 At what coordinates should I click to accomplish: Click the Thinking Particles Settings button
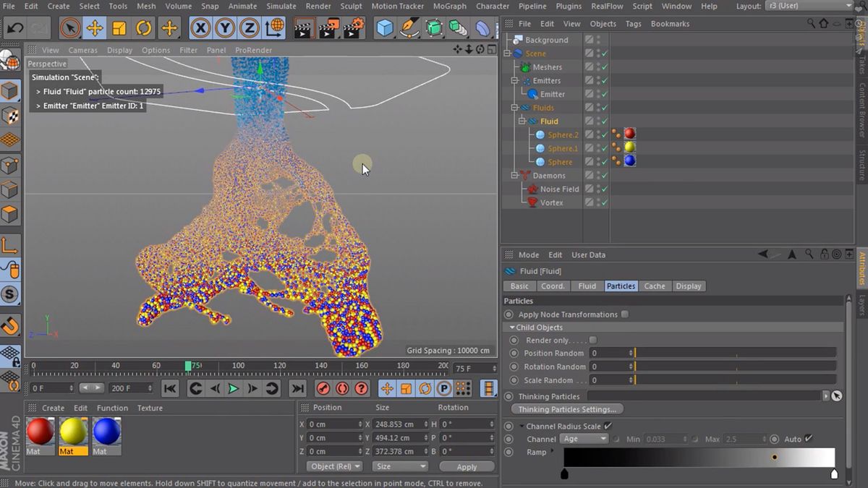pyautogui.click(x=567, y=409)
